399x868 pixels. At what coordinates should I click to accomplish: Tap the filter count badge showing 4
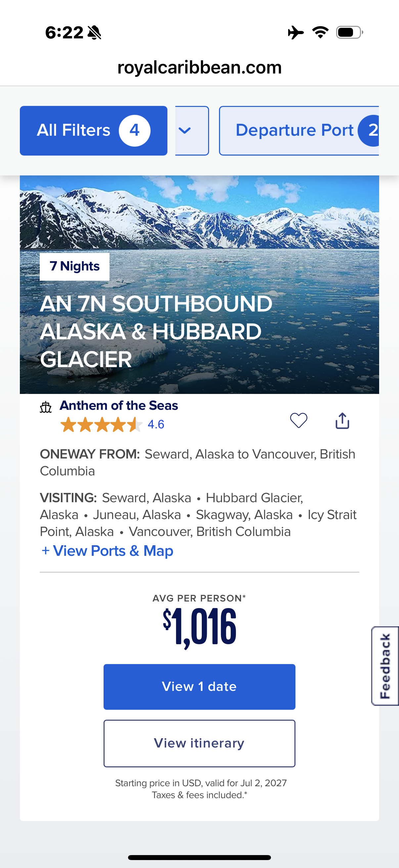click(x=134, y=130)
